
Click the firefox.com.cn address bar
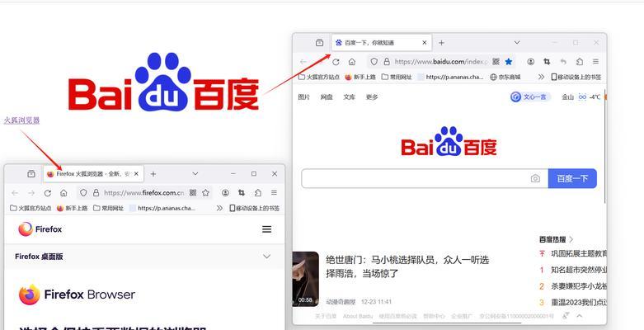point(144,193)
